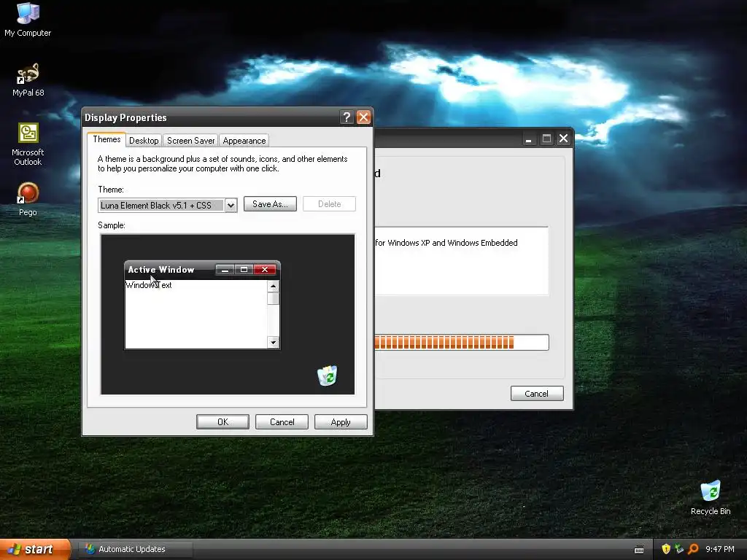Screen dimensions: 747x560
Task: Click the 'Window Text' sample text
Action: (x=149, y=285)
